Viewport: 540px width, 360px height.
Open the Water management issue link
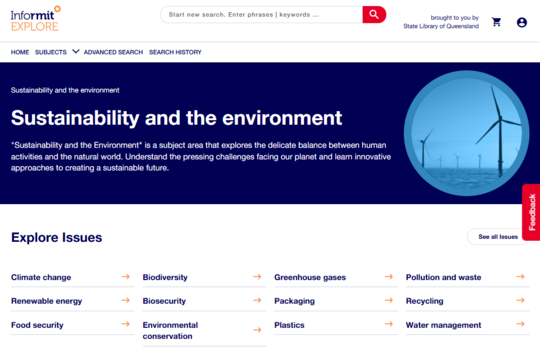pos(444,325)
